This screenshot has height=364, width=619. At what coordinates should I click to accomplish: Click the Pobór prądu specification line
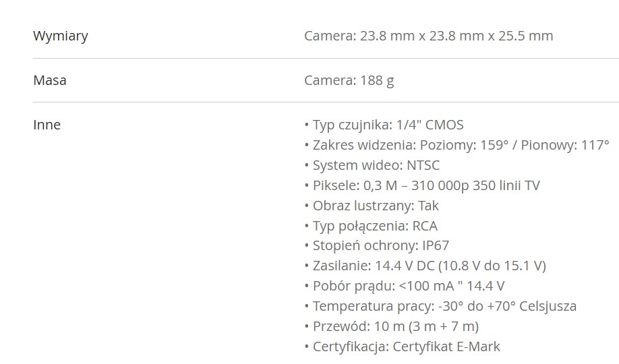[405, 286]
